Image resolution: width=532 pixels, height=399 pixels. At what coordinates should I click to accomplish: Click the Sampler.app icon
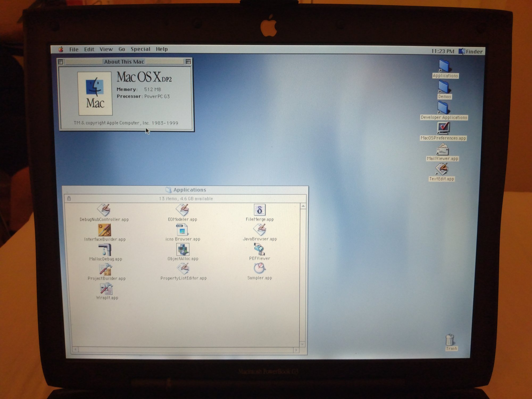(260, 269)
